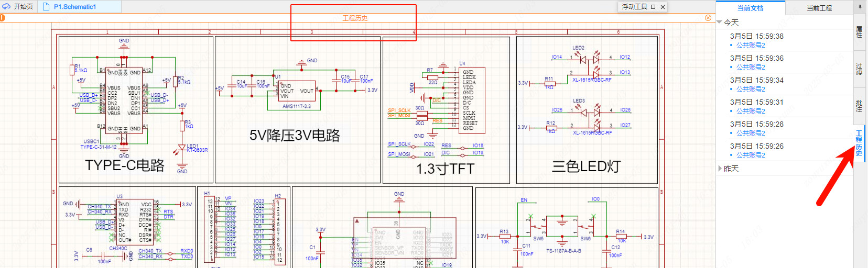The image size is (868, 268).
Task: Click 公共账号2 under the 15:59:31 entry
Action: coord(751,111)
